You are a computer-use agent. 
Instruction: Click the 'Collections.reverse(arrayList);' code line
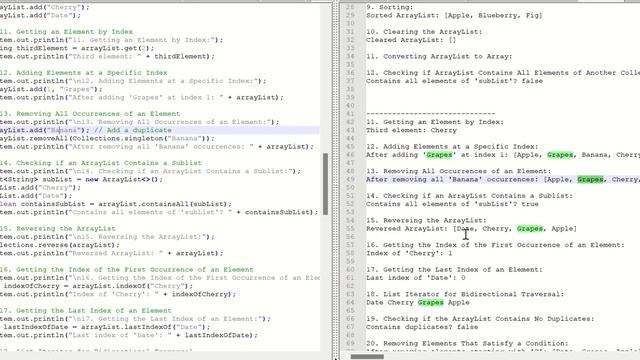(60, 245)
